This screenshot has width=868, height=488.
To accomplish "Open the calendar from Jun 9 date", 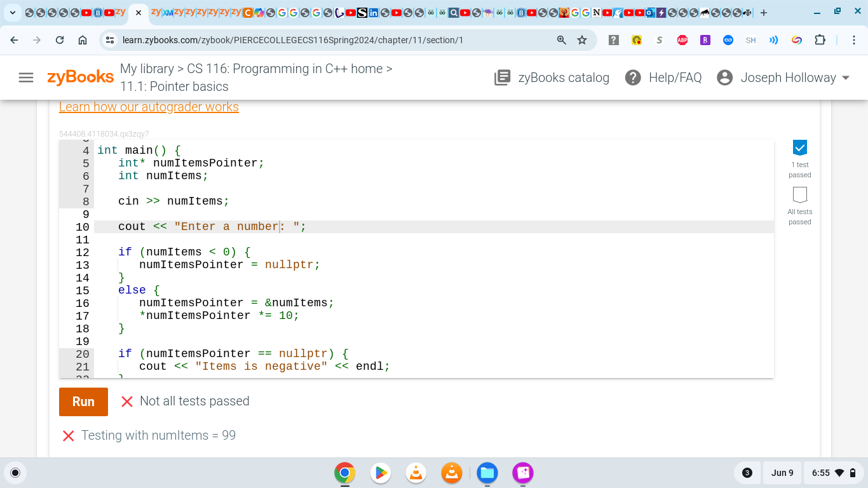I will 782,473.
